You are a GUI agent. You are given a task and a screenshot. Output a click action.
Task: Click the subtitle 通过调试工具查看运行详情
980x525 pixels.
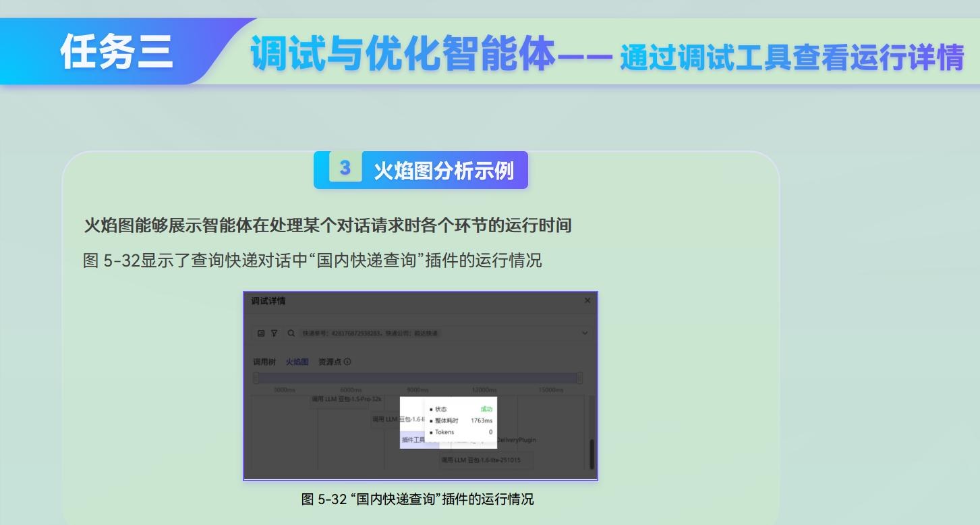[x=792, y=58]
